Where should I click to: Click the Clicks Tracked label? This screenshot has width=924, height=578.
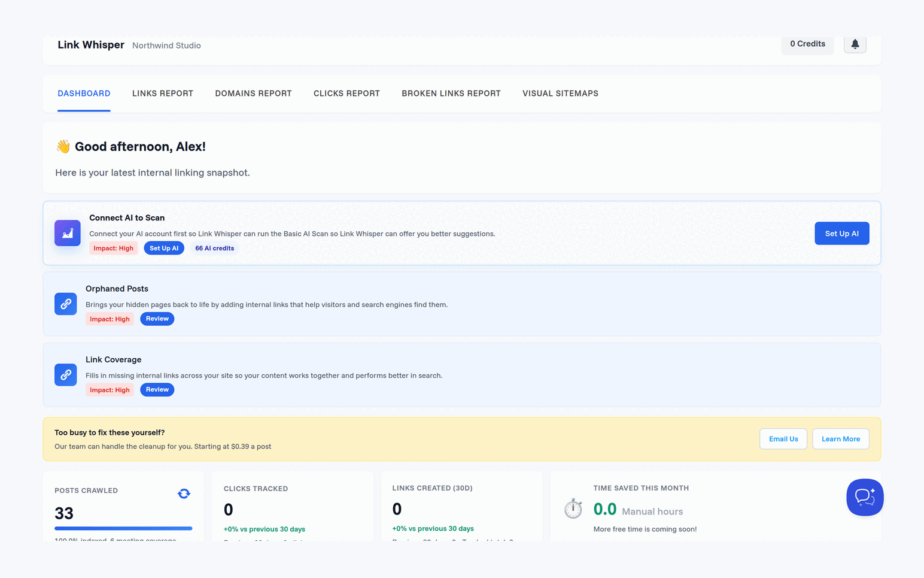[256, 489]
